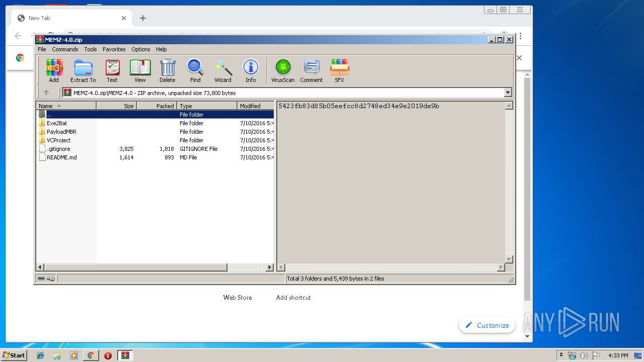Viewport: 644px width, 362px height.
Task: Sort files by the Packed column
Action: click(156, 106)
